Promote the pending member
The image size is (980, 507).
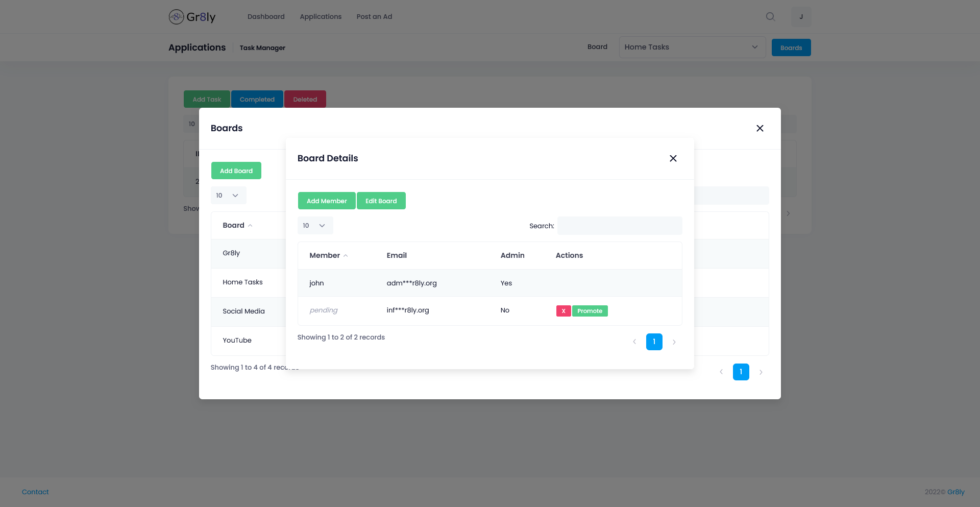point(590,310)
